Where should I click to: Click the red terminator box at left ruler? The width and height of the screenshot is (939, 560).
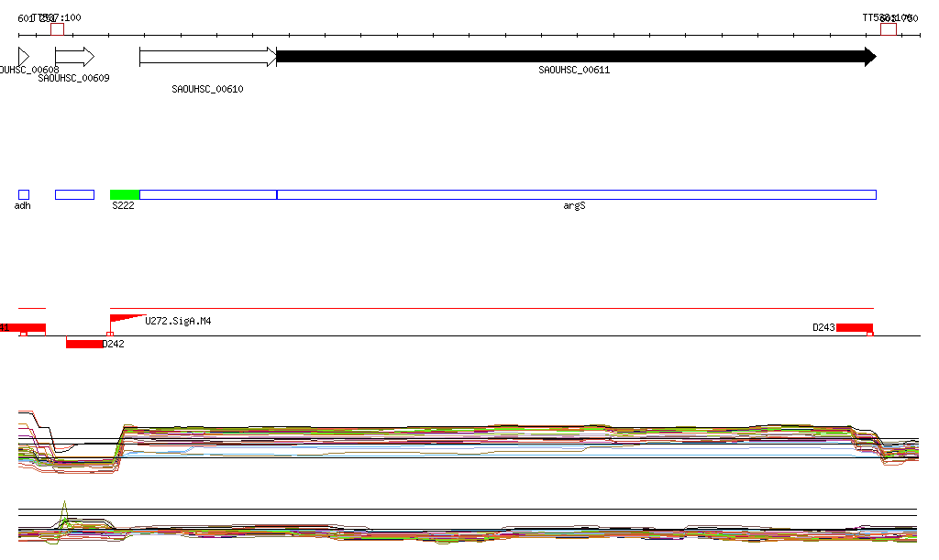[57, 28]
